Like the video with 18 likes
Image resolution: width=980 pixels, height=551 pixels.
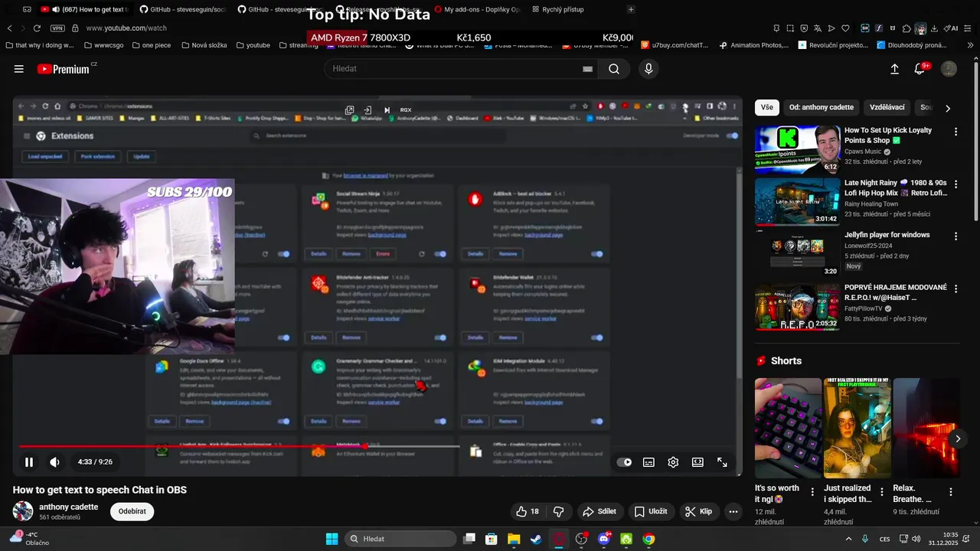pos(528,511)
